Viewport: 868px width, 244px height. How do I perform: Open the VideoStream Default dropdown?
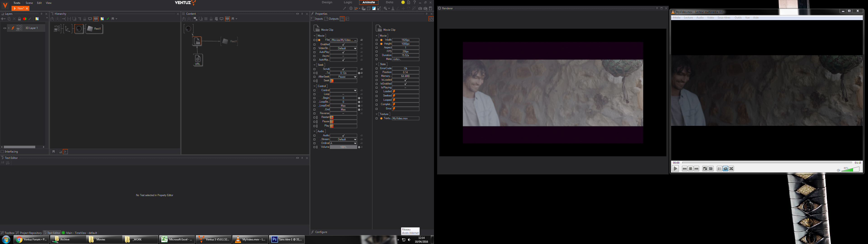(x=343, y=48)
